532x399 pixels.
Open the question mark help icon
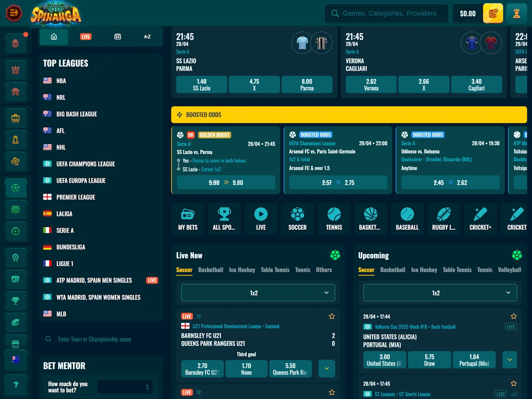pyautogui.click(x=15, y=384)
